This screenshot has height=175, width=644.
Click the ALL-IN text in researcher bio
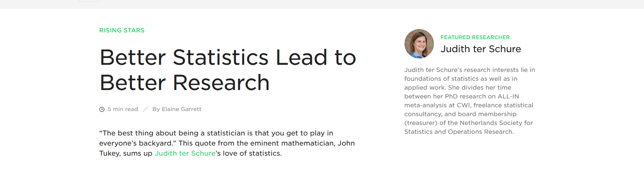(509, 96)
